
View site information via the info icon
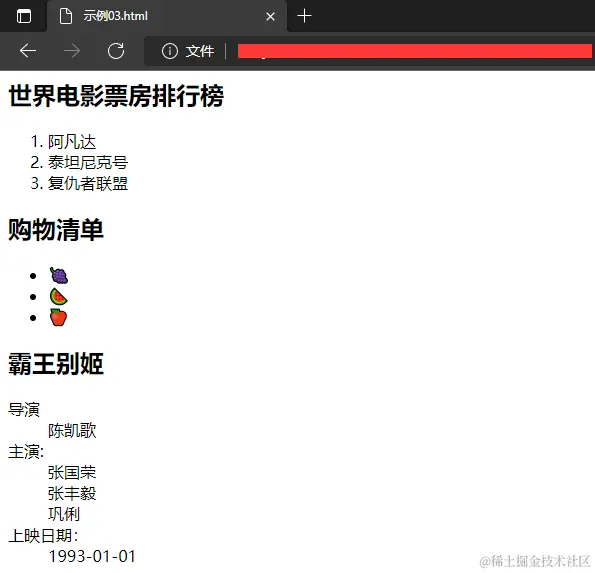coord(170,51)
